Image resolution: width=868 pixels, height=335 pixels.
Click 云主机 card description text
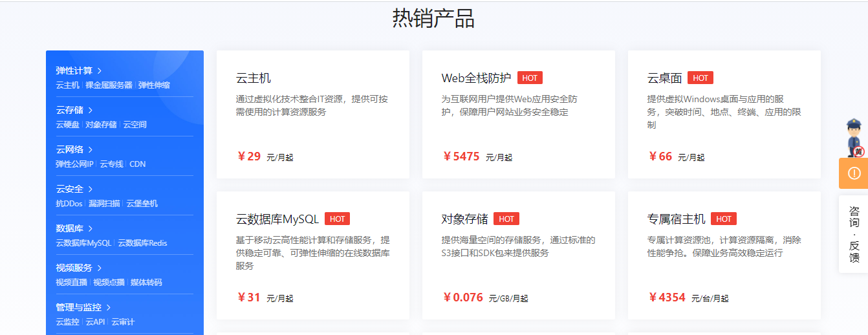312,105
